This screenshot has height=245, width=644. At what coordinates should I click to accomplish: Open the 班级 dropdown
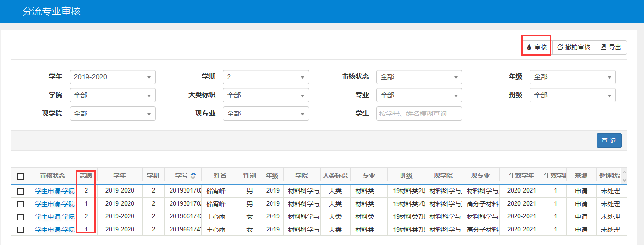point(572,95)
